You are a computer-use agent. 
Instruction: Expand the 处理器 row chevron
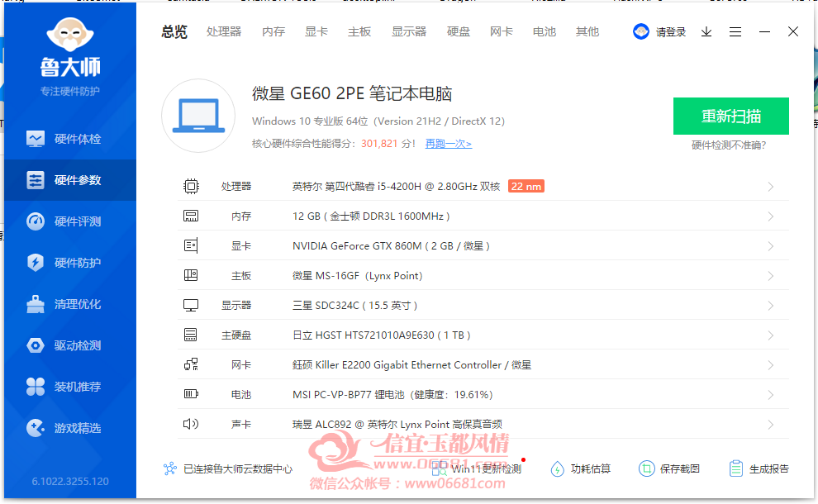[x=771, y=187]
